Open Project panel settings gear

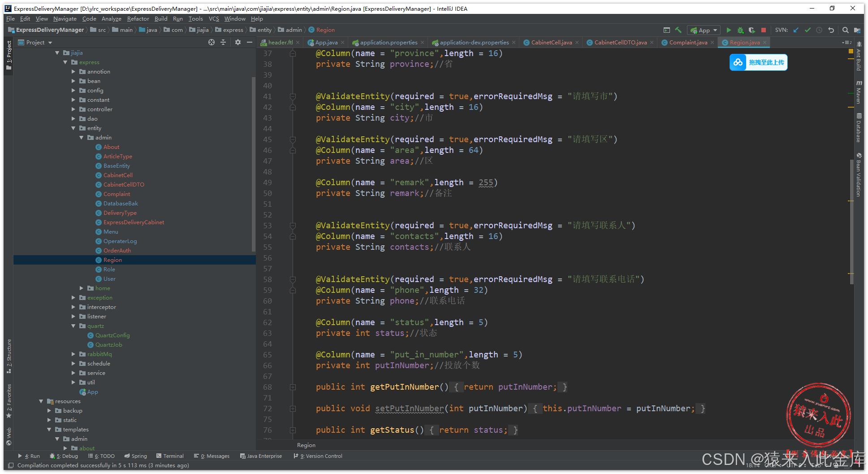point(238,42)
